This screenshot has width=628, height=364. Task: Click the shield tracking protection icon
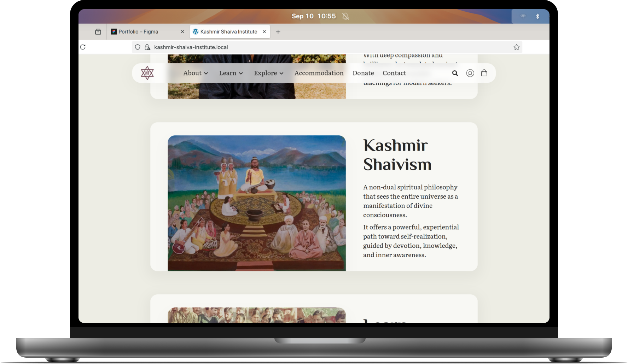pyautogui.click(x=138, y=47)
